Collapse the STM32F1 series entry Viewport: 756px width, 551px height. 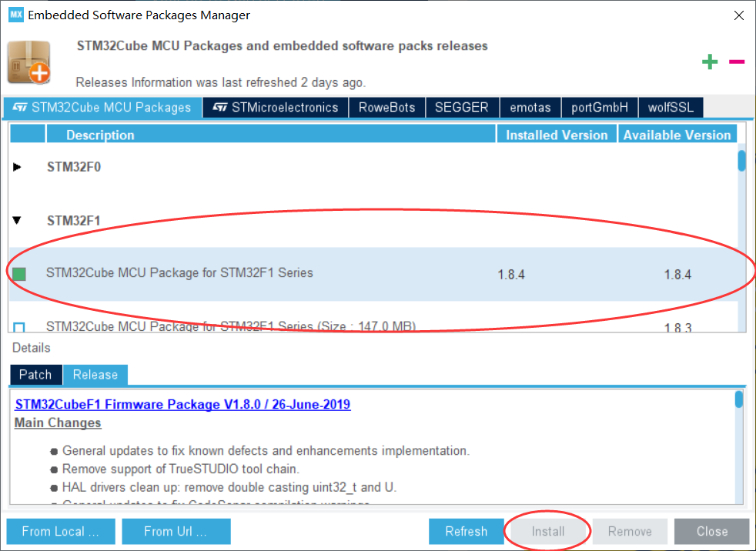pyautogui.click(x=17, y=219)
